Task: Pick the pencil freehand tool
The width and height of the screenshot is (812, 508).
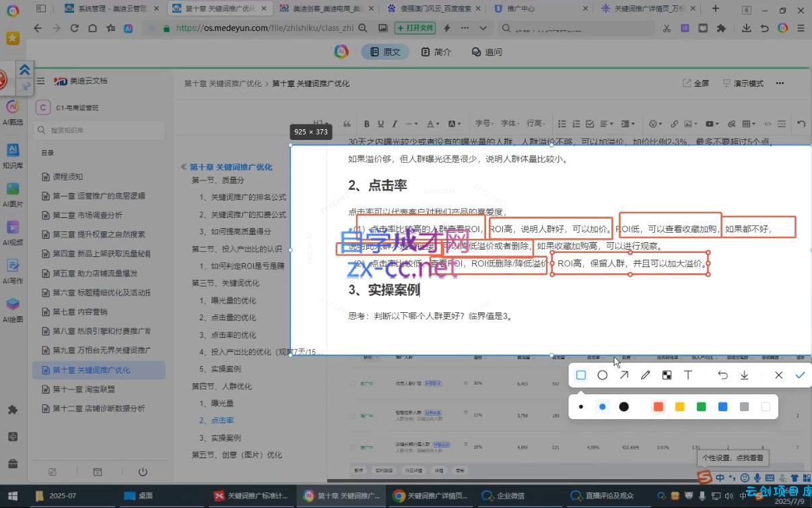Action: point(646,375)
